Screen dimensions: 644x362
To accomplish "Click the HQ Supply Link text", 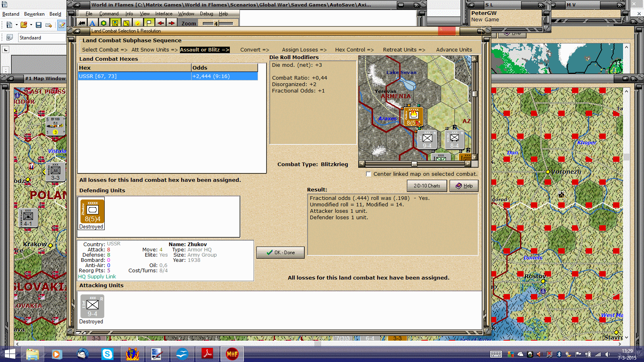I will click(x=97, y=276).
